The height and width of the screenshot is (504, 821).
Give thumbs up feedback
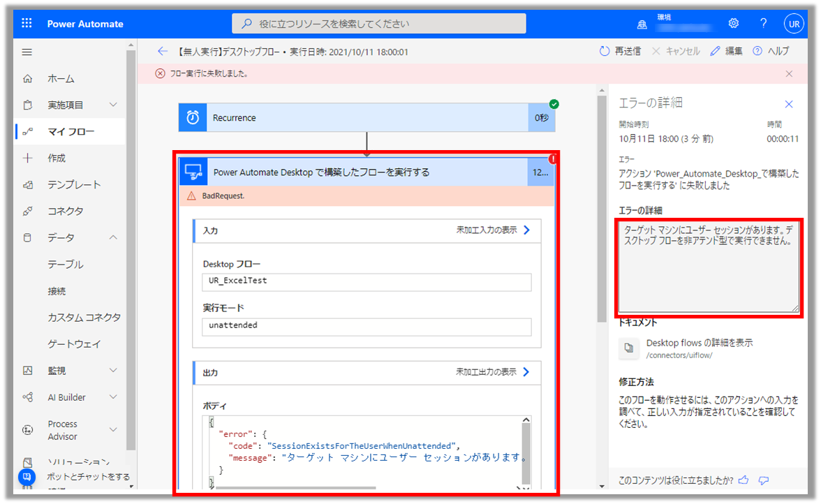point(744,480)
